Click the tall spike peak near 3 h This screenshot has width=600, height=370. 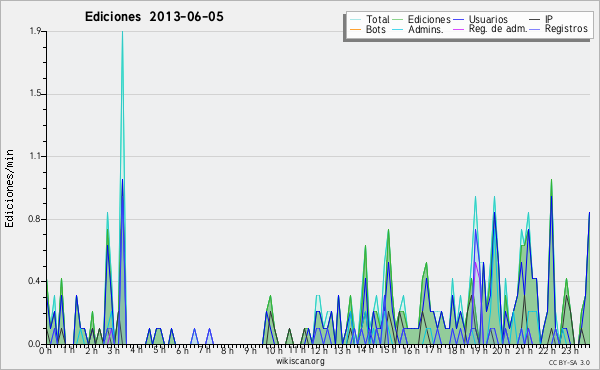pyautogui.click(x=122, y=32)
